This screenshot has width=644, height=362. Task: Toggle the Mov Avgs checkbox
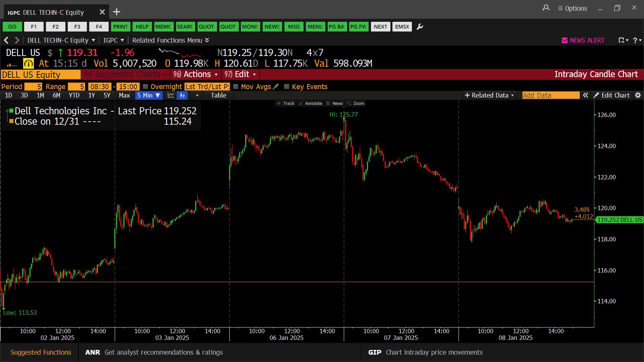(x=236, y=87)
